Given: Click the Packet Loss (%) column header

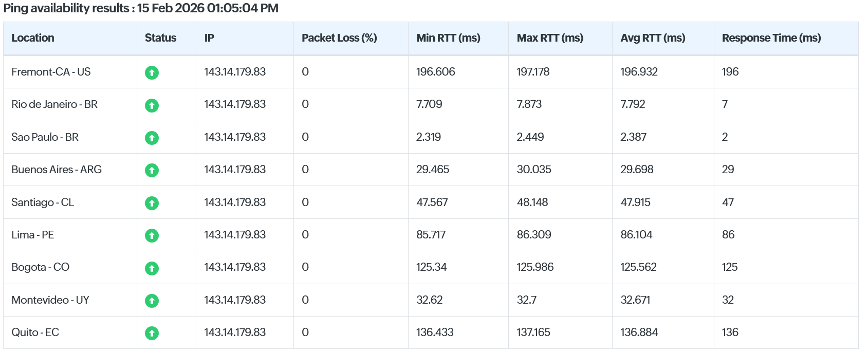Looking at the screenshot, I should (x=339, y=38).
